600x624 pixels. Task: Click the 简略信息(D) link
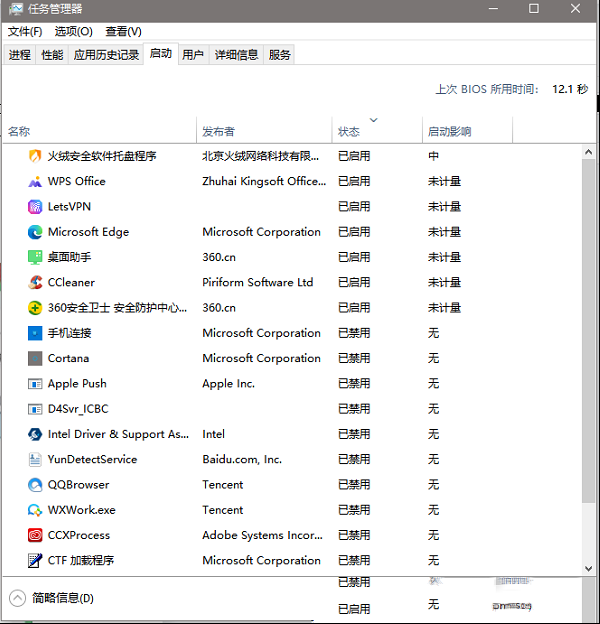click(63, 598)
